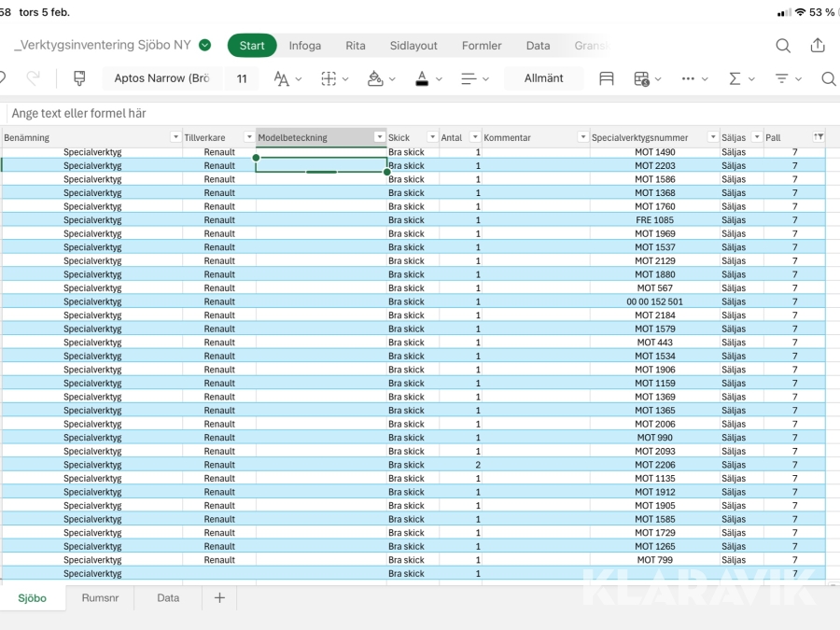
Task: Open the Tillverkare column filter dropdown
Action: coord(248,137)
